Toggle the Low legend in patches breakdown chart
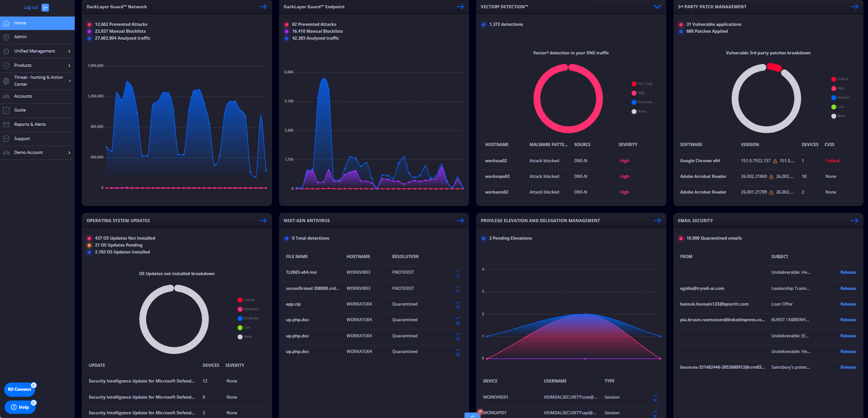Screen dimensions: 868x418 click(x=838, y=107)
